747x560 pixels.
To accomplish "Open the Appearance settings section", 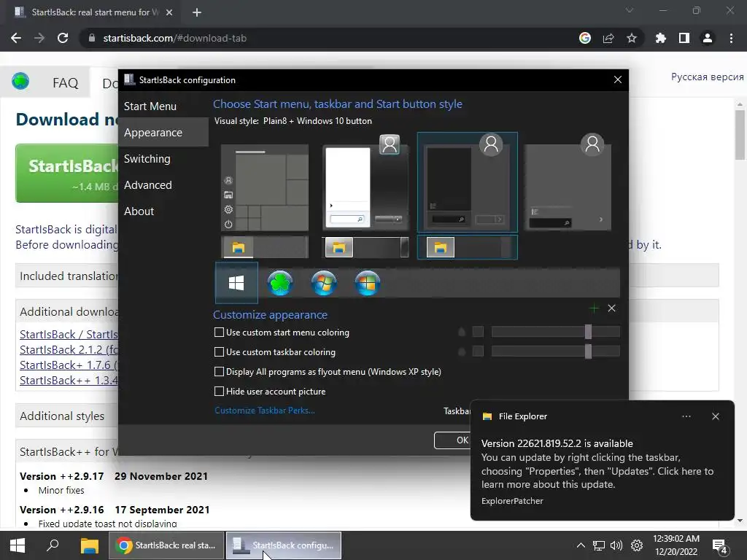I will coord(163,133).
